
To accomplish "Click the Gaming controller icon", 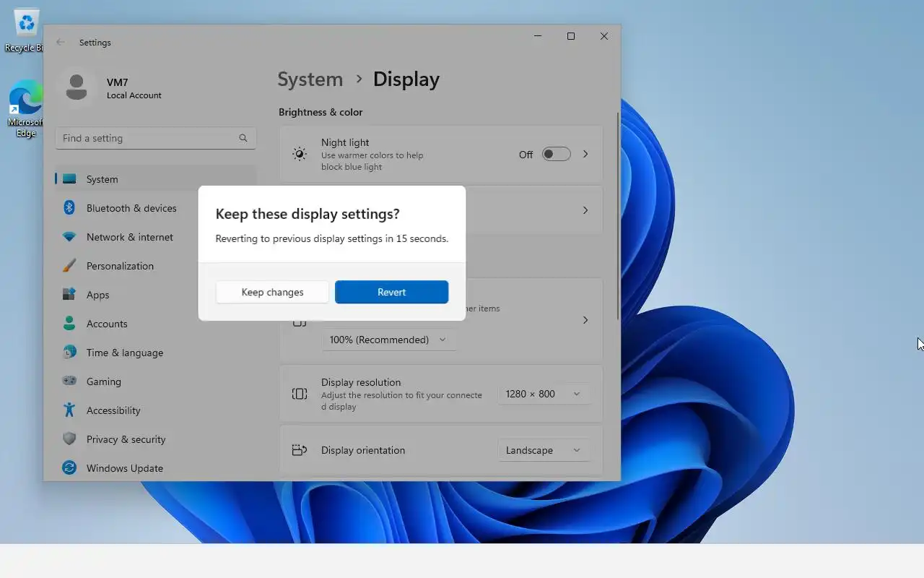I will tap(69, 381).
